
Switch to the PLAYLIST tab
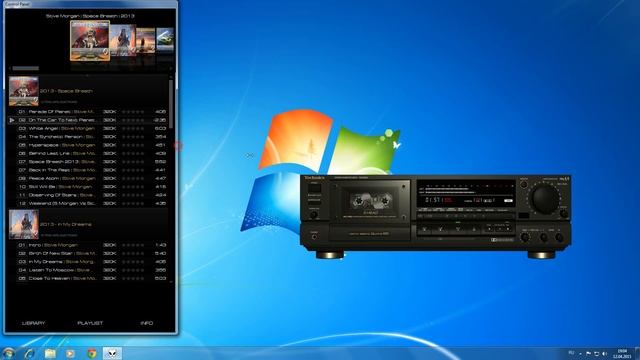[90, 323]
